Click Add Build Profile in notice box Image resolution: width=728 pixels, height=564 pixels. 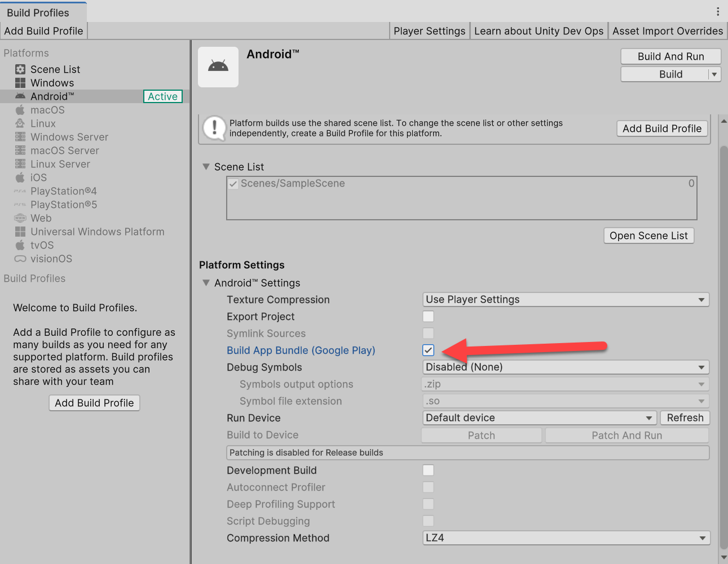[662, 128]
